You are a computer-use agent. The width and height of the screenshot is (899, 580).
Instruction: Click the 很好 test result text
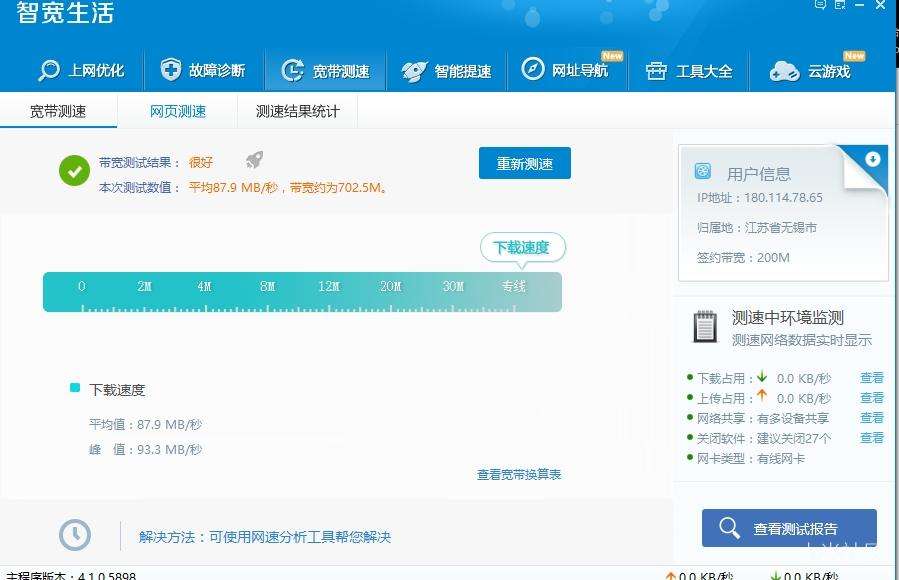[201, 162]
